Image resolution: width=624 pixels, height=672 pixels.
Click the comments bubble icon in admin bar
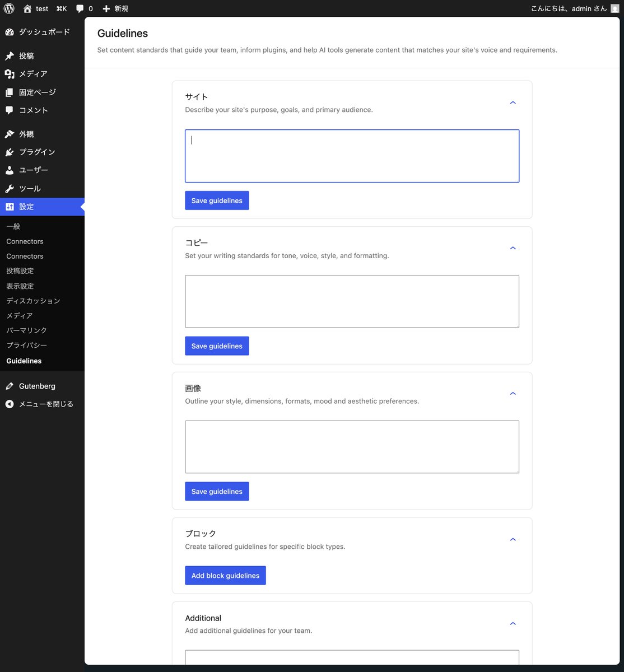point(80,8)
